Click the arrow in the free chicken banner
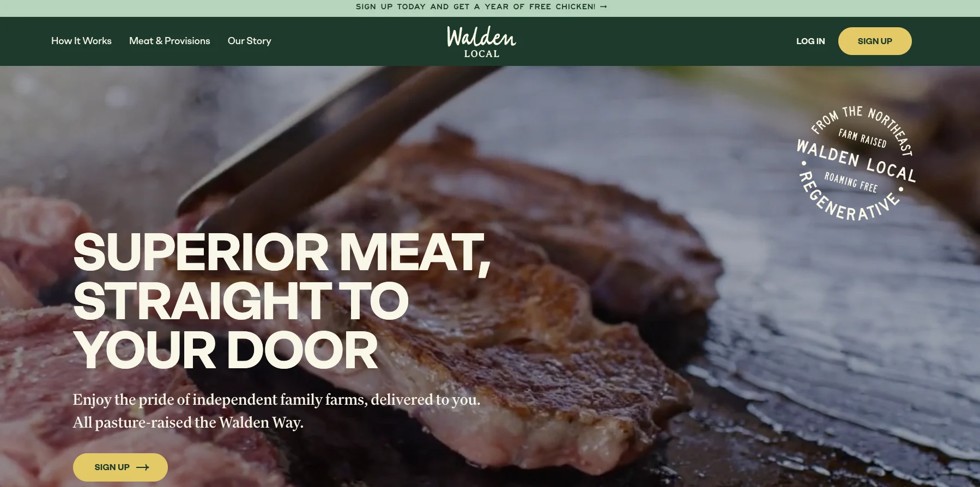 pos(603,7)
